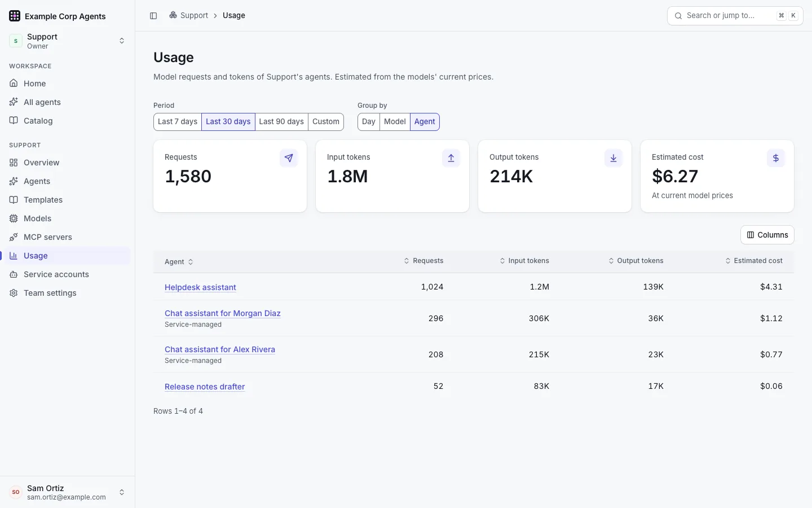Group usage by Agent

(425, 121)
